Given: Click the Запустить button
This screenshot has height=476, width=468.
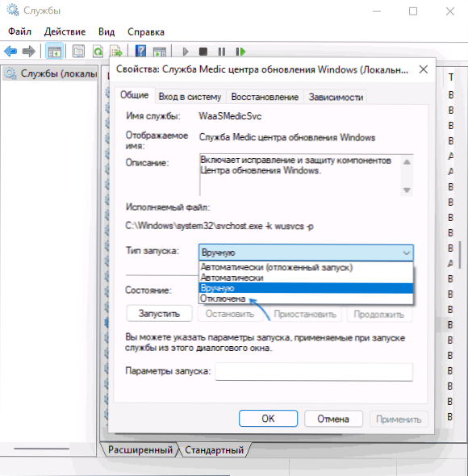Looking at the screenshot, I should coord(159,314).
